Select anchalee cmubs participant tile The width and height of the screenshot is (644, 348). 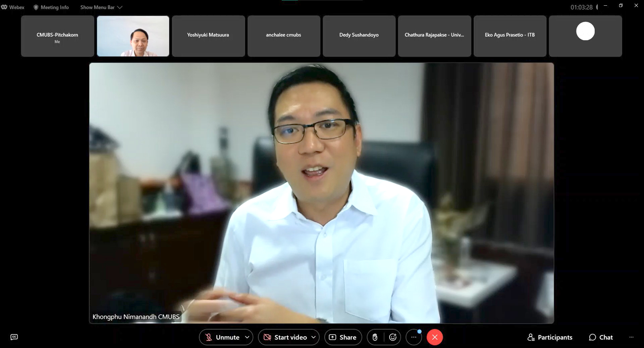pyautogui.click(x=284, y=36)
